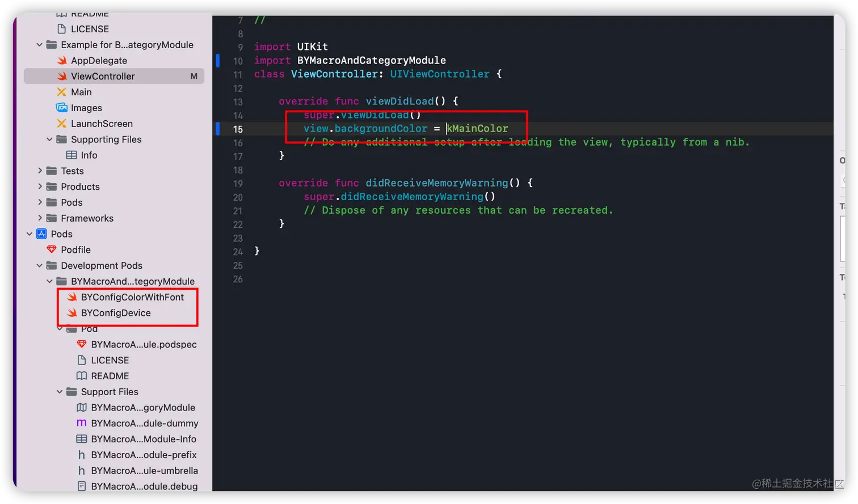
Task: Click the ViewController Swift file icon
Action: pyautogui.click(x=62, y=76)
